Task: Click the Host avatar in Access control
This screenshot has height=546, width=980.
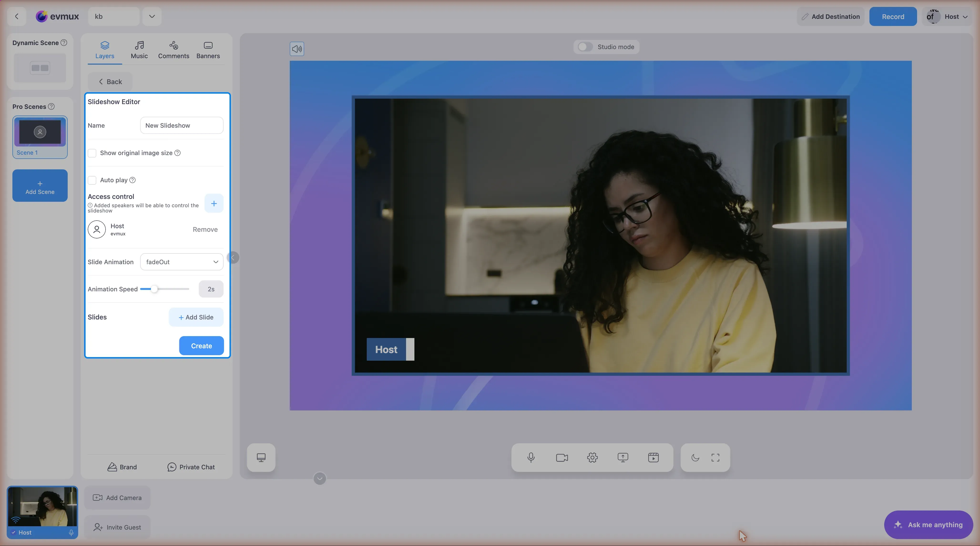Action: point(97,229)
